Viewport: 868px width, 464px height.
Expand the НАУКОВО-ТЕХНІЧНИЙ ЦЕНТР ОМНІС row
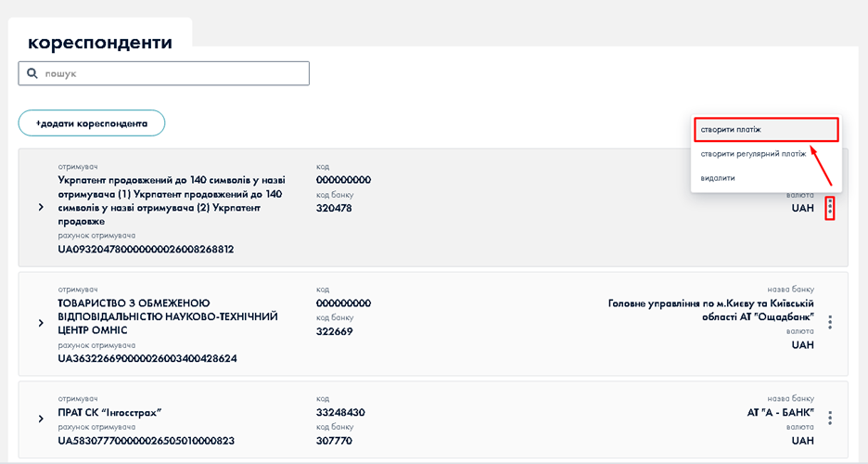click(x=41, y=323)
